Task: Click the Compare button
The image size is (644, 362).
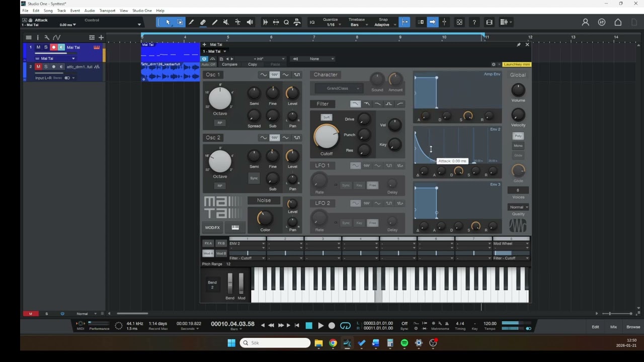Action: (229, 64)
